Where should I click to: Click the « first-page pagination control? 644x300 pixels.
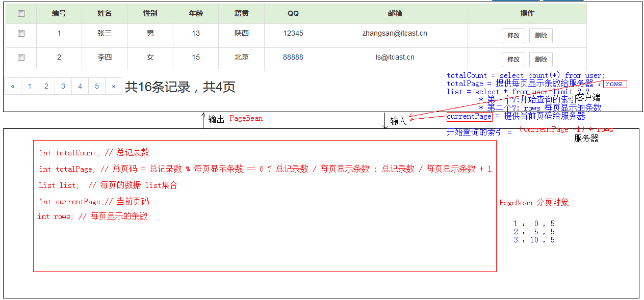[12, 86]
